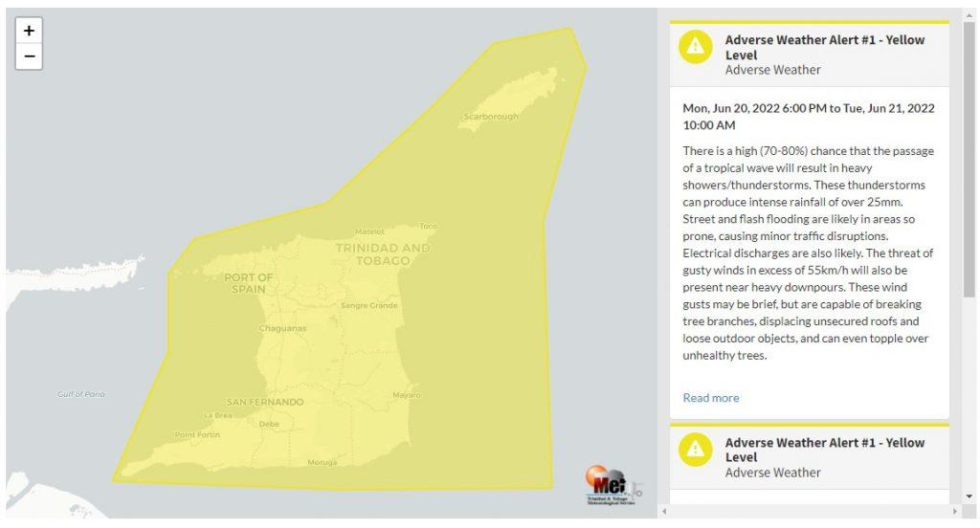Click the alert date range text
This screenshot has height=528, width=980.
pyautogui.click(x=809, y=117)
